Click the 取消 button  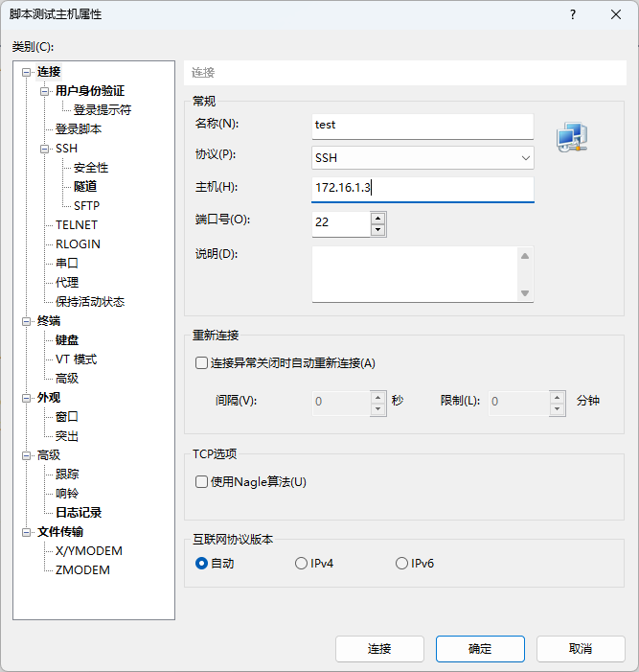(x=581, y=649)
